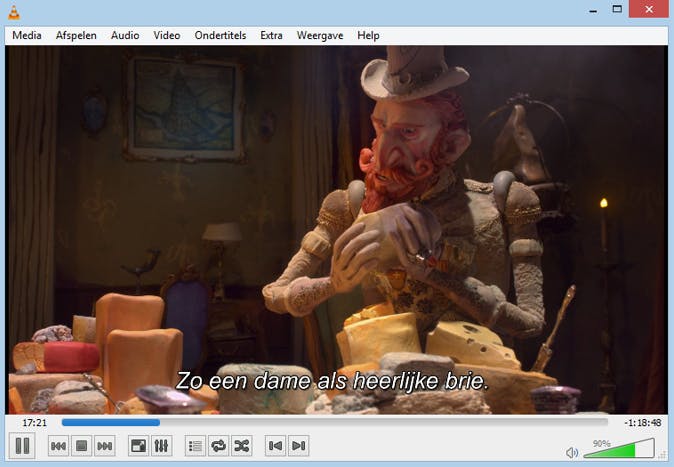This screenshot has width=674, height=467.
Task: Click elapsed time 17:21 label
Action: tap(34, 423)
